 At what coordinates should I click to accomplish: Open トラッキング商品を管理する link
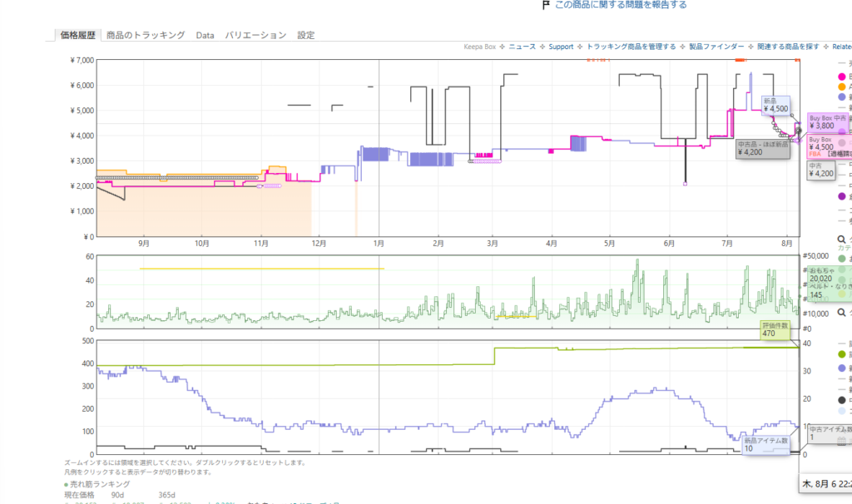click(631, 47)
